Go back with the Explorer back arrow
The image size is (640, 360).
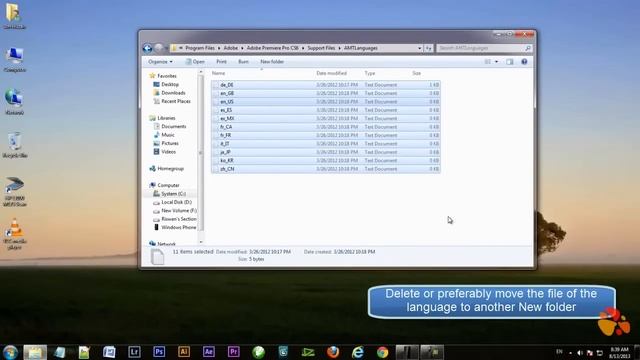(147, 48)
